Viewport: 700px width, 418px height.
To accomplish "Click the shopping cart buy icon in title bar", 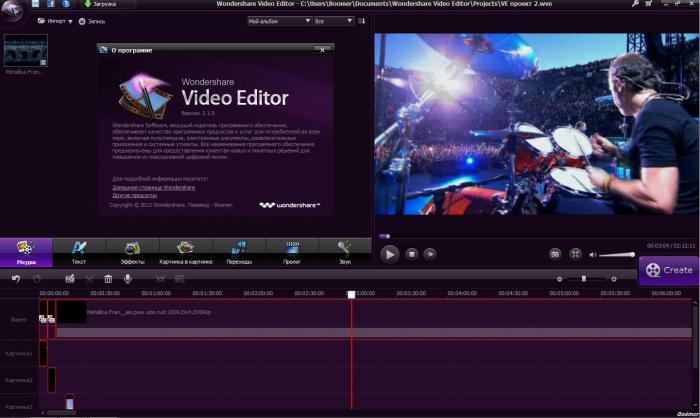I will click(x=649, y=4).
